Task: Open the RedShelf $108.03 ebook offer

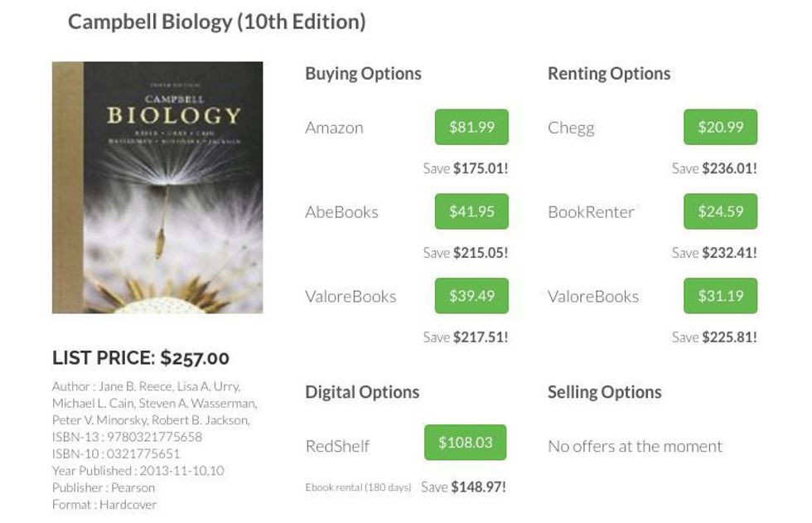Action: point(465,443)
